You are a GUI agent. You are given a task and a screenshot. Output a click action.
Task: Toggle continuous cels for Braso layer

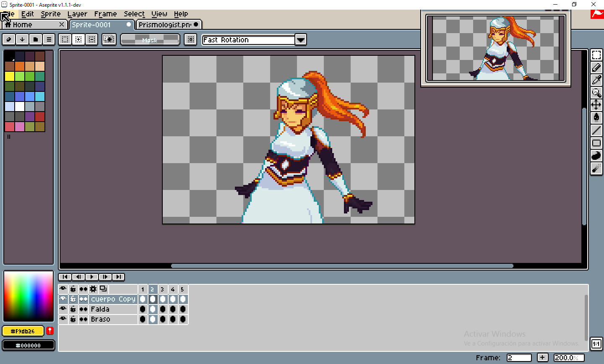click(x=83, y=319)
